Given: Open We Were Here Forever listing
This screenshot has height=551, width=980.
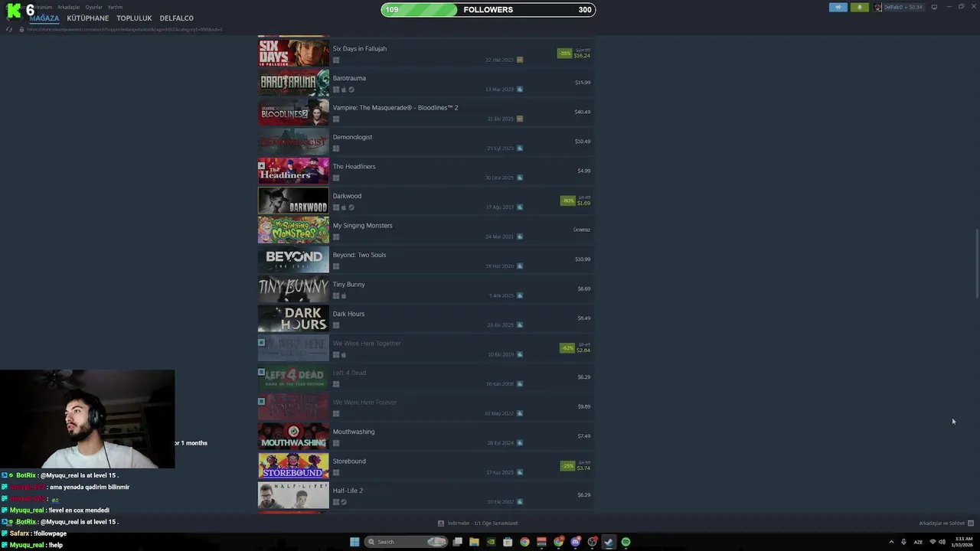Looking at the screenshot, I should (425, 407).
